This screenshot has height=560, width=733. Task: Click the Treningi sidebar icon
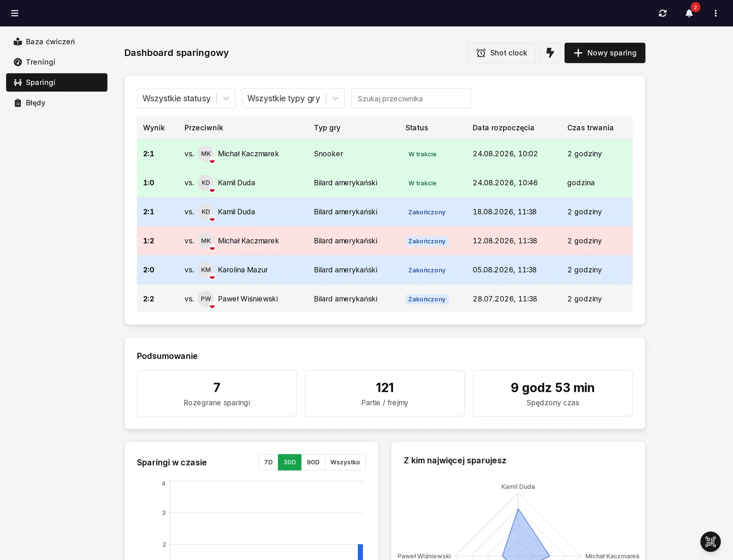coord(18,62)
